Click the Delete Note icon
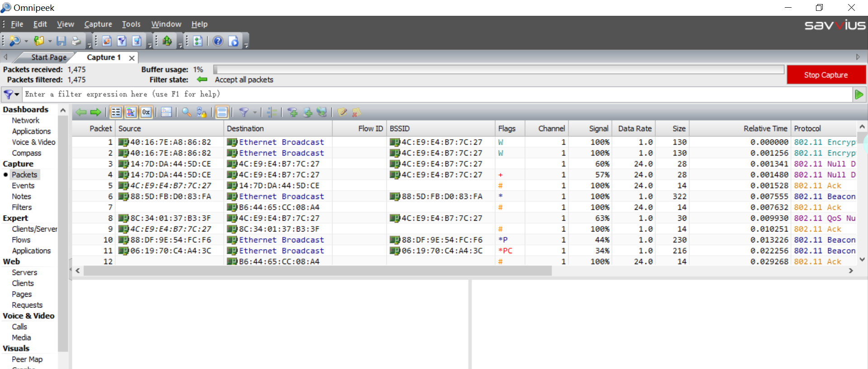This screenshot has width=868, height=369. click(357, 112)
